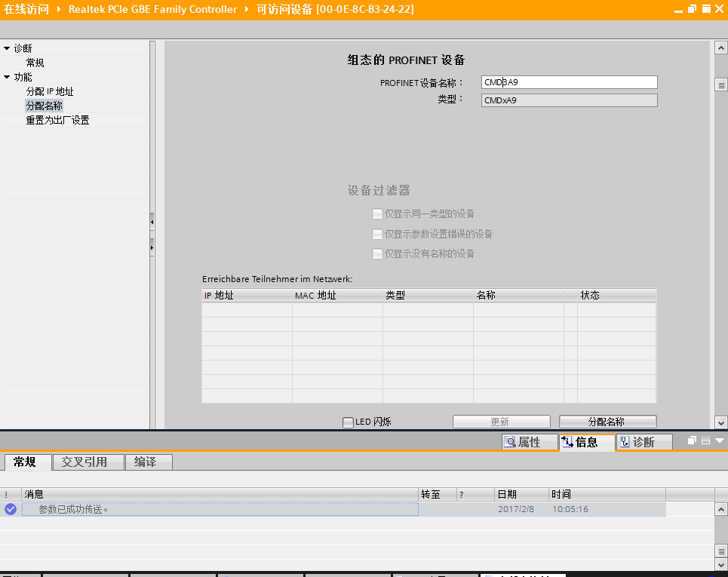Enable the LED 闪烁 checkbox

348,422
